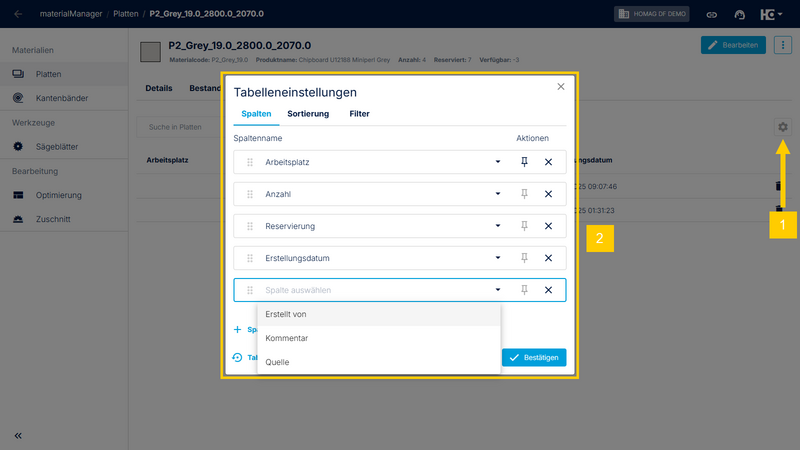This screenshot has width=800, height=450.
Task: Pin the Reservierung column
Action: point(524,226)
